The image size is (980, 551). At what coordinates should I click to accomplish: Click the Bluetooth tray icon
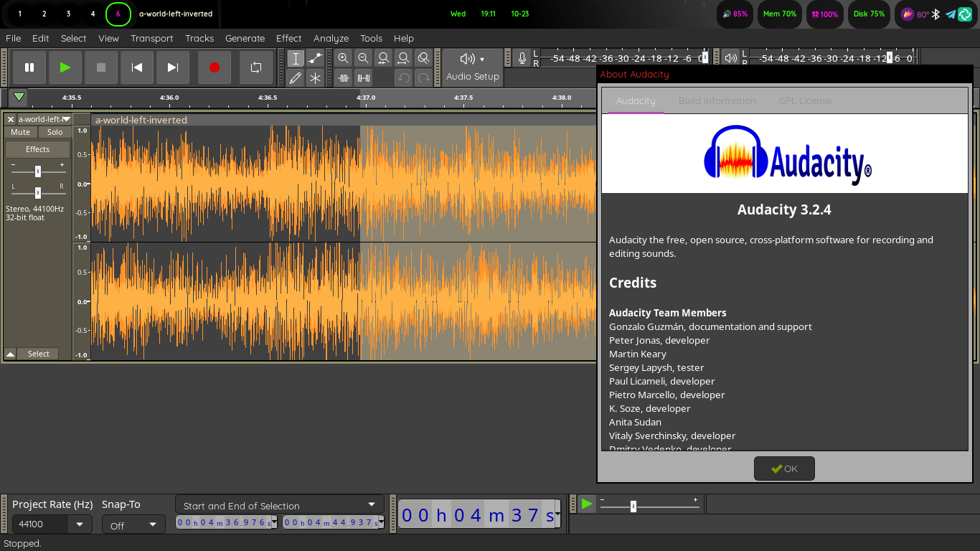[936, 14]
